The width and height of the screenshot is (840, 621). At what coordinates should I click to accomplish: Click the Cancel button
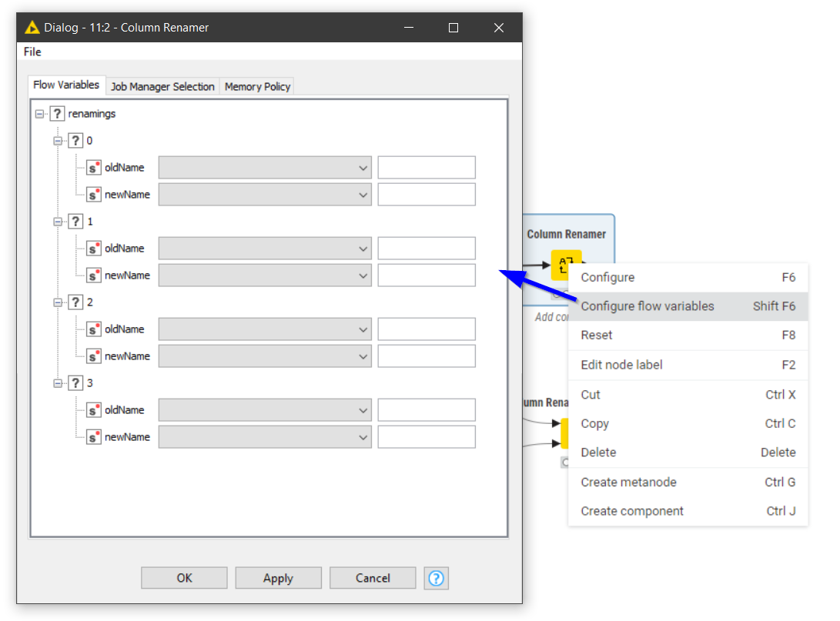coord(373,578)
